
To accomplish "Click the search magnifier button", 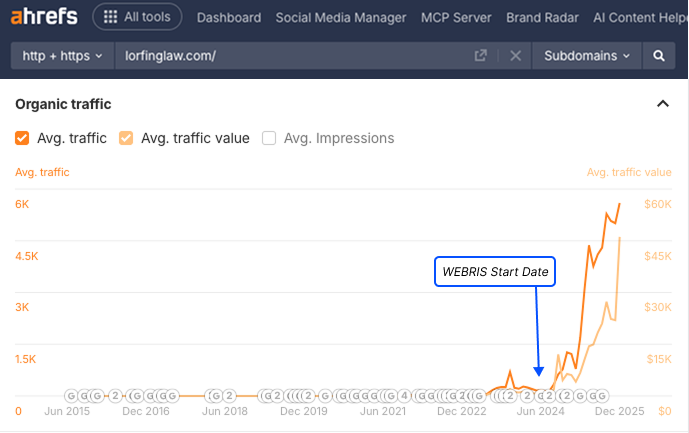I will [x=659, y=56].
